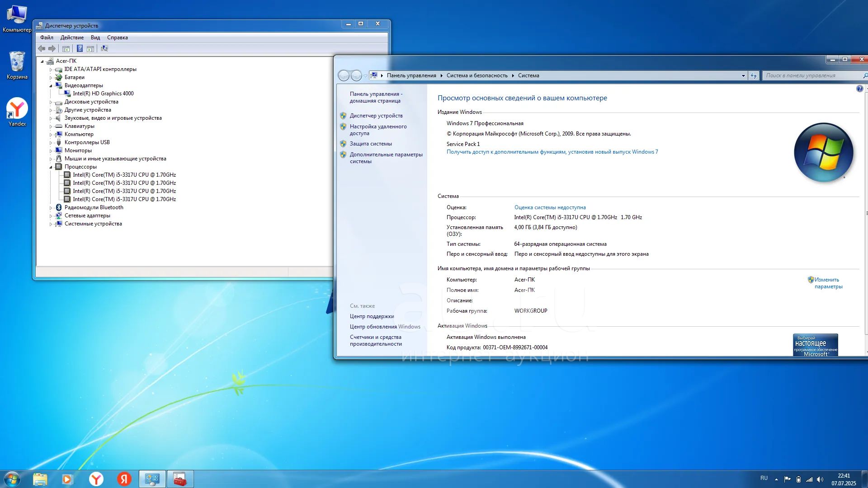Open the media player taskbar icon
This screenshot has height=488, width=868.
67,479
